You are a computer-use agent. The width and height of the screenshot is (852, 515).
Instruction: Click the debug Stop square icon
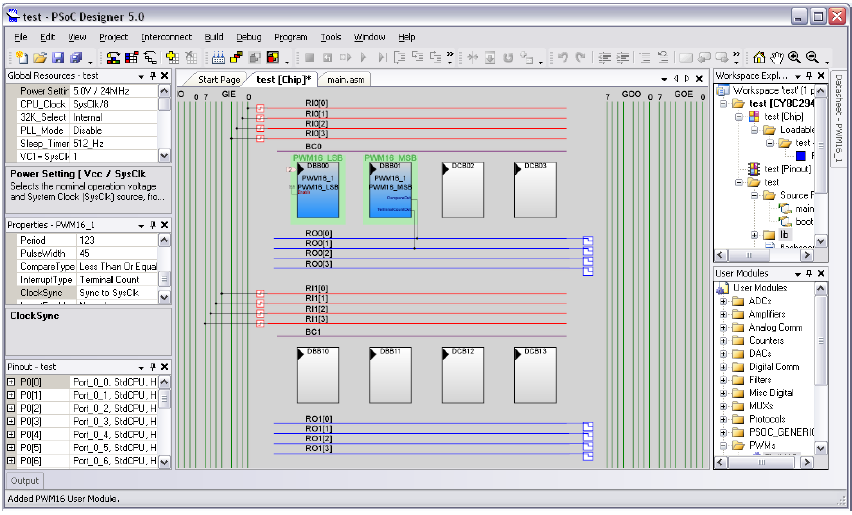click(310, 57)
